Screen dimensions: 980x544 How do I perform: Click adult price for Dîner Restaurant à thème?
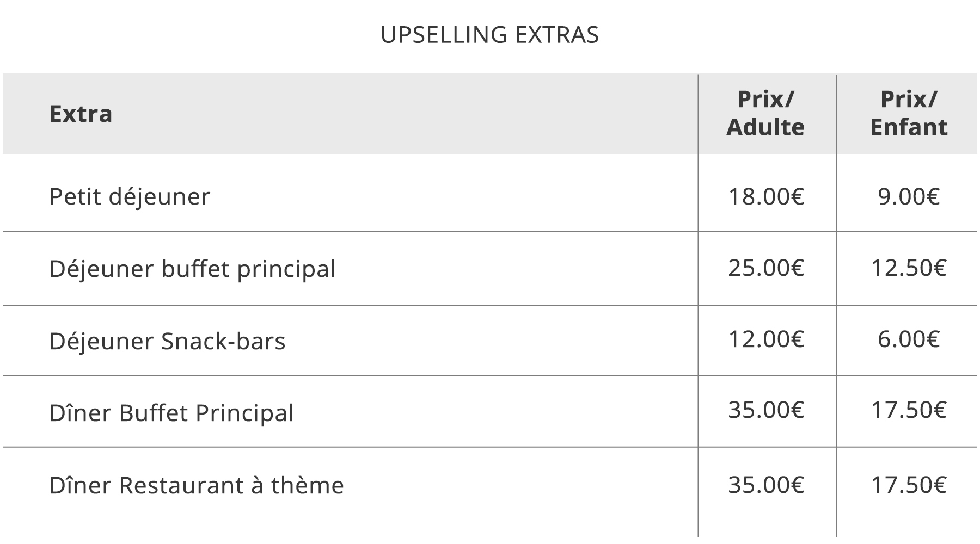click(766, 484)
